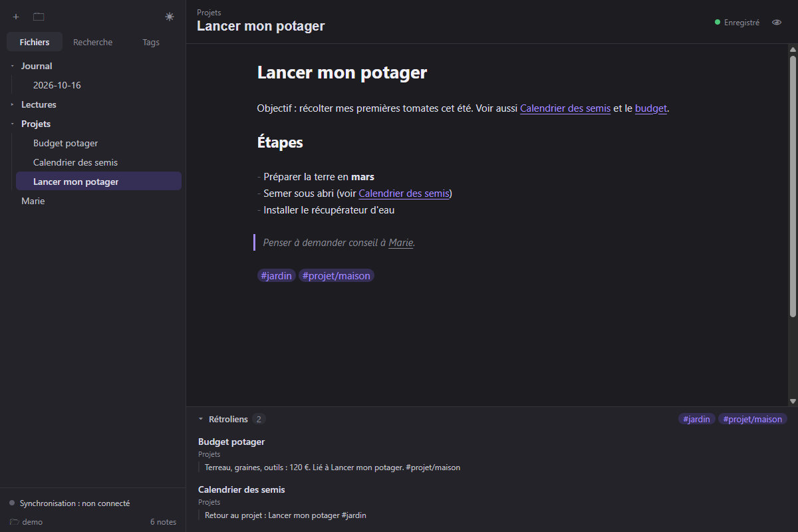This screenshot has height=532, width=798.
Task: Toggle the light/dark theme sun icon
Action: [x=170, y=17]
